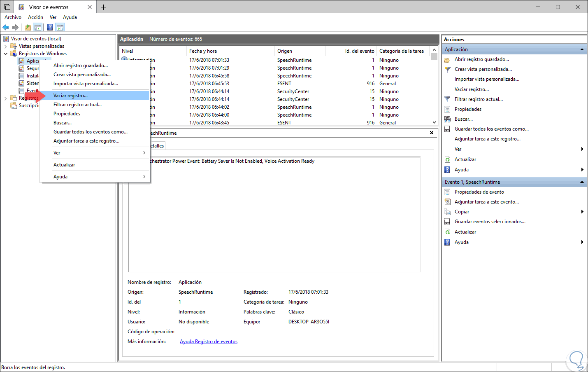Collapse the Evento 1, SpeechRuntime actions section
Viewport: 588px width, 372px height.
(x=582, y=182)
